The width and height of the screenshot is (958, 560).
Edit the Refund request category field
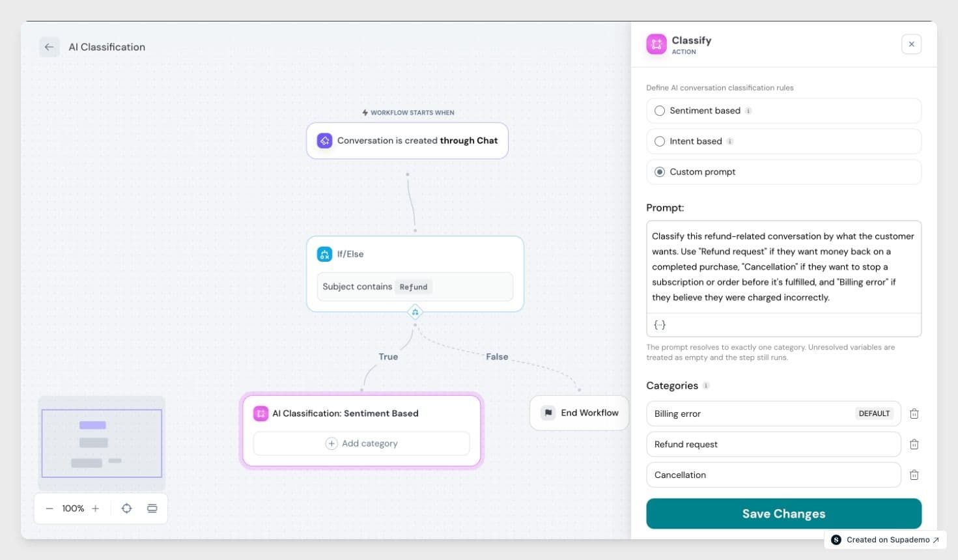pos(774,444)
